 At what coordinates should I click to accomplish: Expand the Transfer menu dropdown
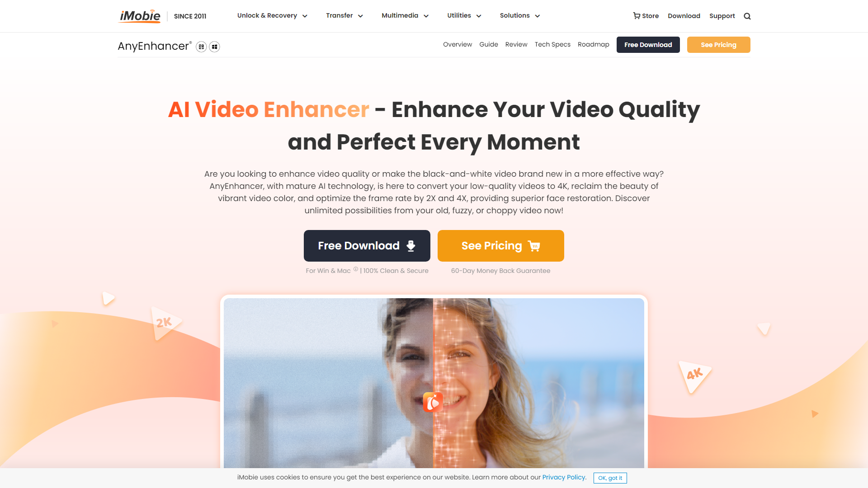[x=344, y=15]
